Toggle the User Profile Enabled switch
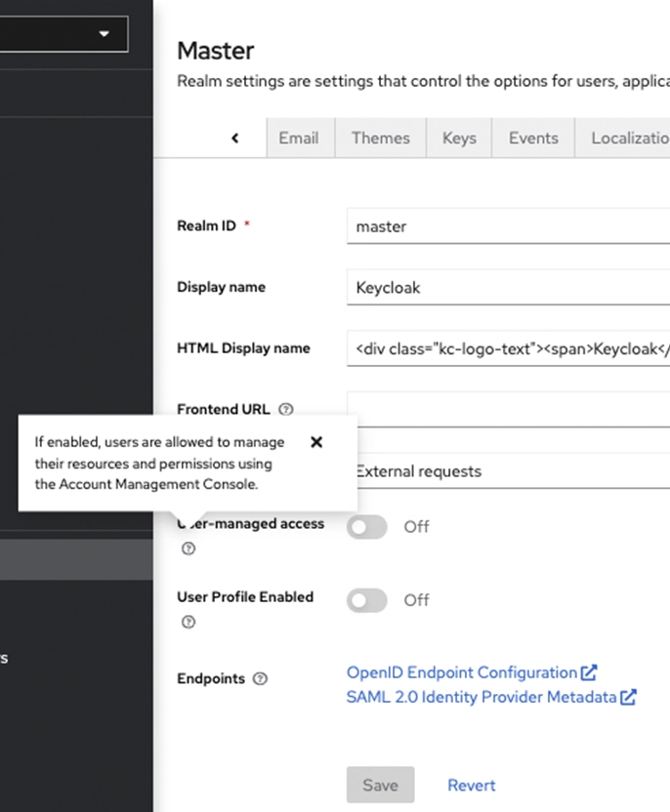The height and width of the screenshot is (812, 670). 367,601
